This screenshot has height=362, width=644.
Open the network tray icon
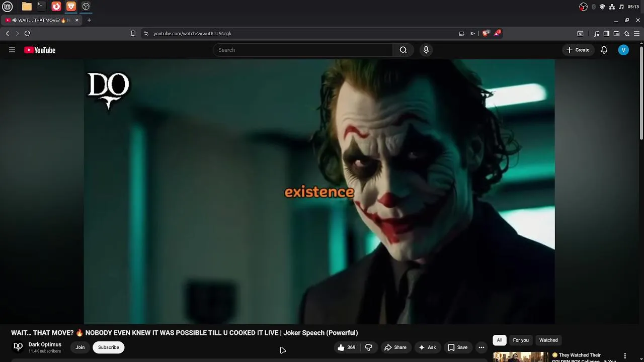(x=612, y=7)
